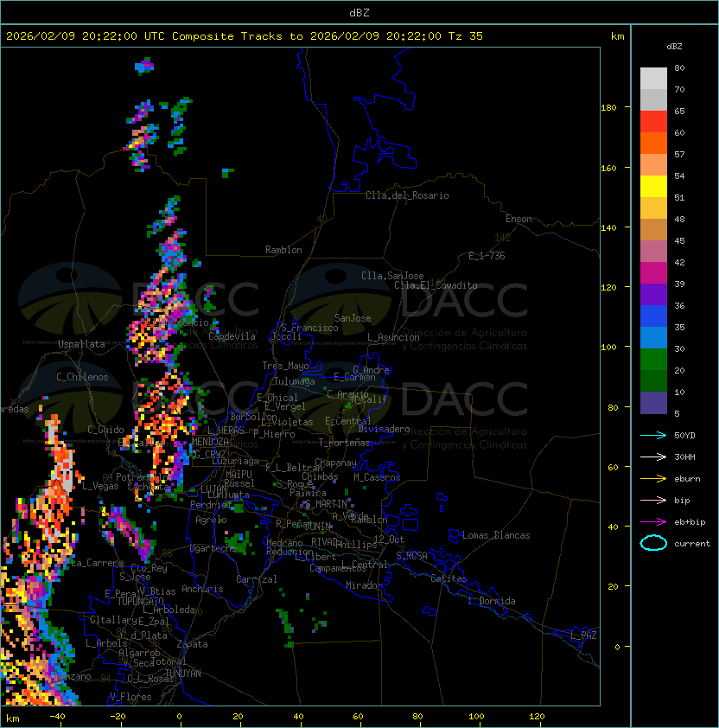Click the 'current' legend label
The image size is (719, 728).
(692, 544)
